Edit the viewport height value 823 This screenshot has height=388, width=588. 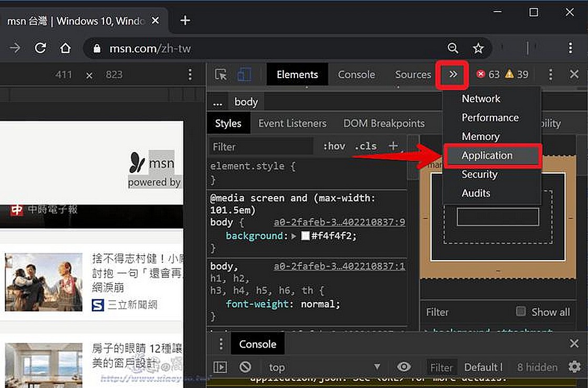[x=113, y=74]
